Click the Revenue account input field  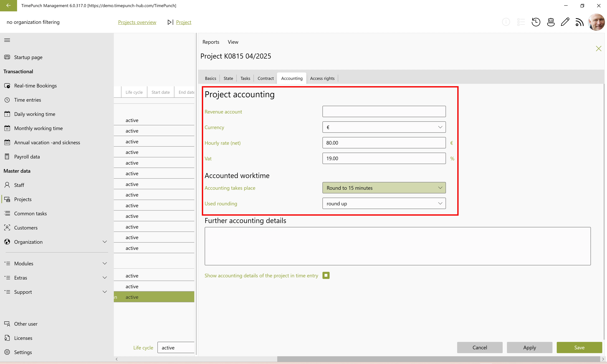[x=384, y=112]
